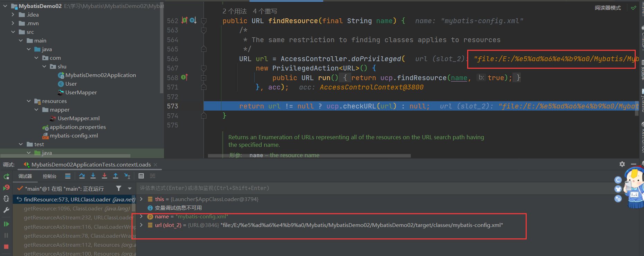This screenshot has height=256, width=644.
Task: Collapse the src folder
Action: (13, 32)
